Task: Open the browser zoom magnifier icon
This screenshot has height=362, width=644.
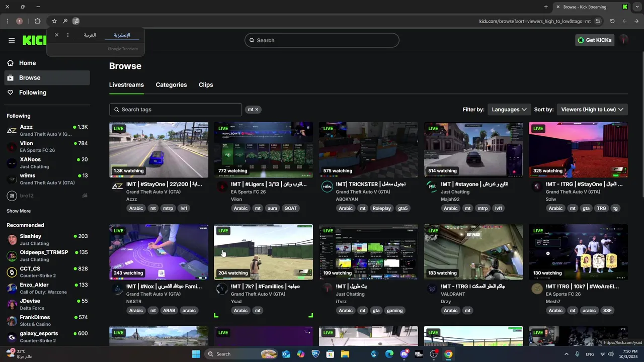Action: (x=65, y=21)
